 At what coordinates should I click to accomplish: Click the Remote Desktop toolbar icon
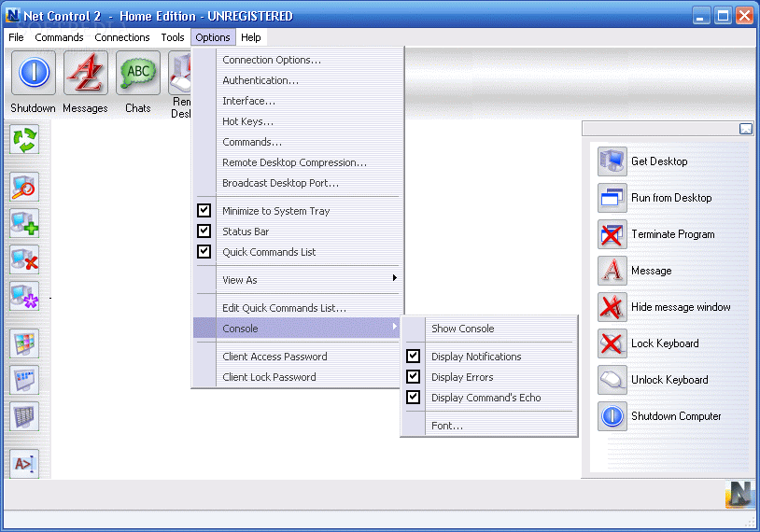click(180, 73)
